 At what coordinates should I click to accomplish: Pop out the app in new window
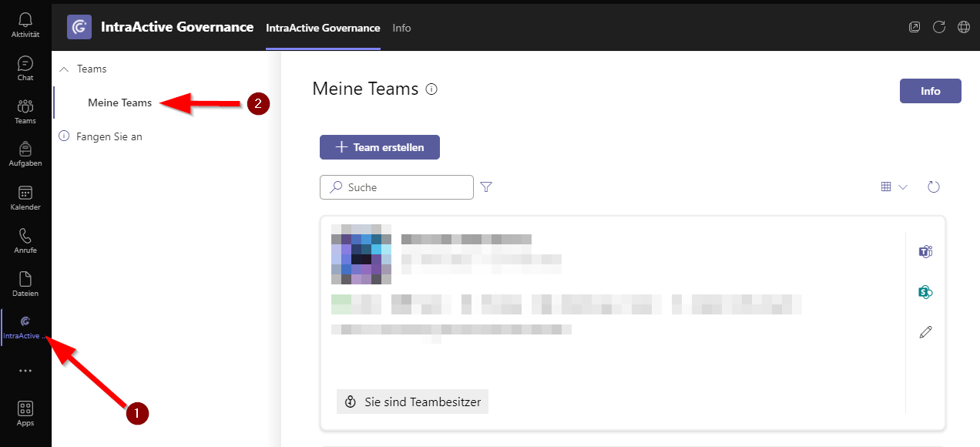(x=915, y=27)
